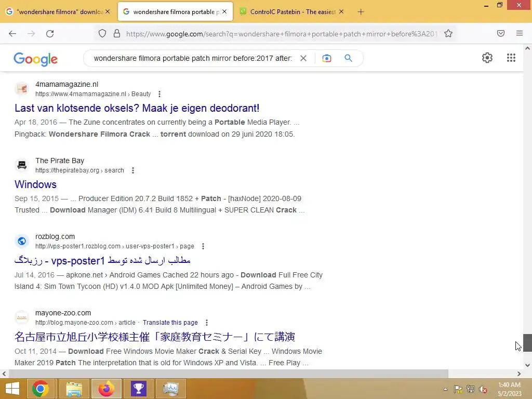This screenshot has height=399, width=532.
Task: Open the Firefox hamburger menu
Action: (x=520, y=33)
